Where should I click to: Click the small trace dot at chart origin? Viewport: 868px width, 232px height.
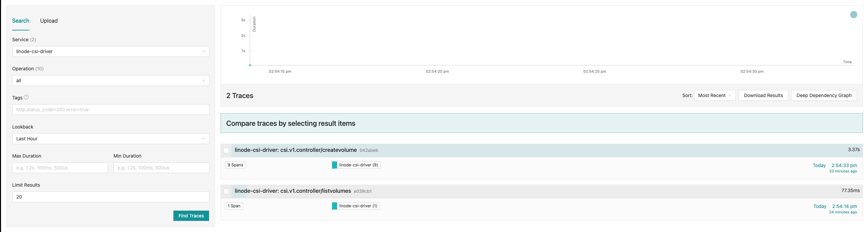click(250, 65)
